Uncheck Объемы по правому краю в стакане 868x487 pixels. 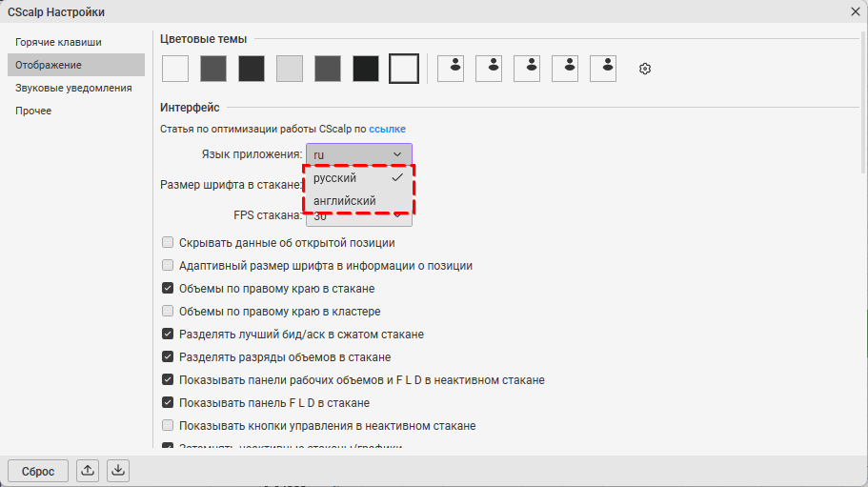tap(169, 289)
